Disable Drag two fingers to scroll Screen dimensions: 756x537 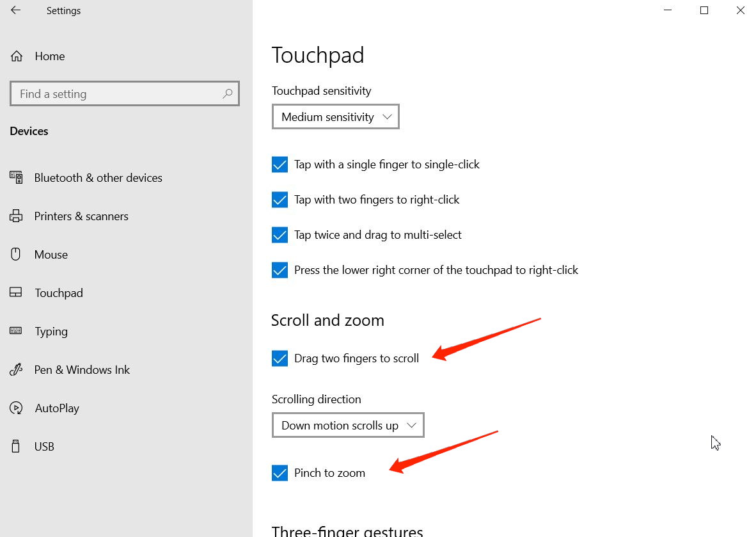280,358
